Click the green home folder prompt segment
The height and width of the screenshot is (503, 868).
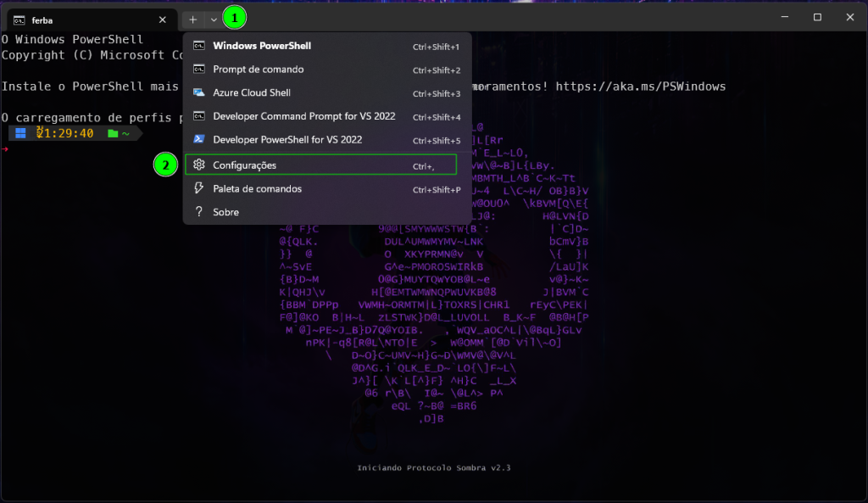click(120, 133)
